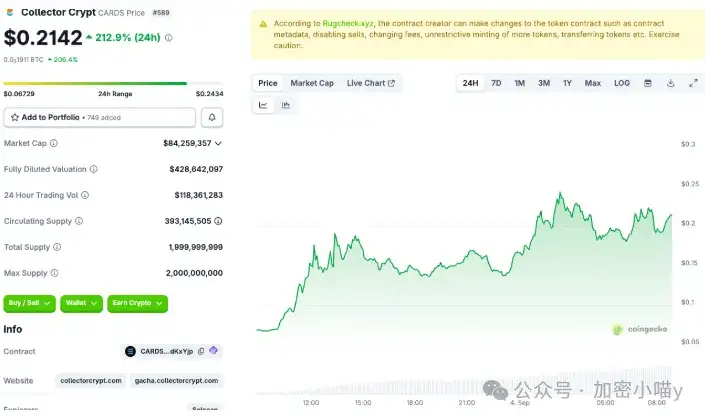Click the 24h Range progress bar
Image resolution: width=705 pixels, height=418 pixels.
113,84
